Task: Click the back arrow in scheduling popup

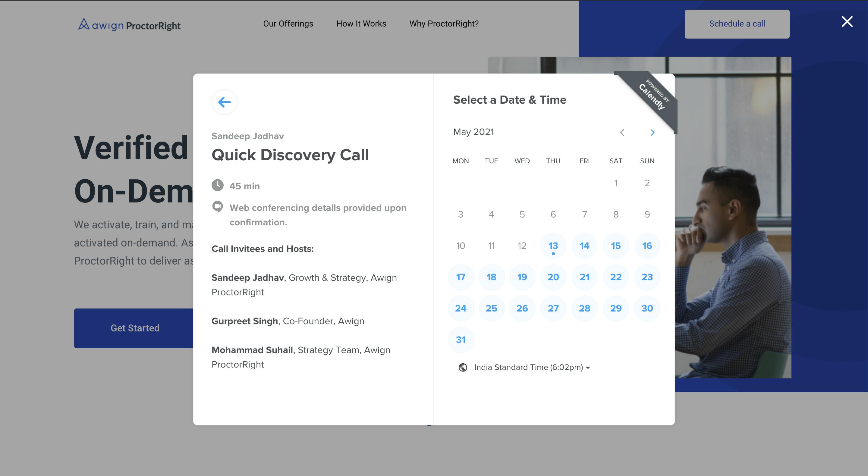Action: tap(225, 102)
